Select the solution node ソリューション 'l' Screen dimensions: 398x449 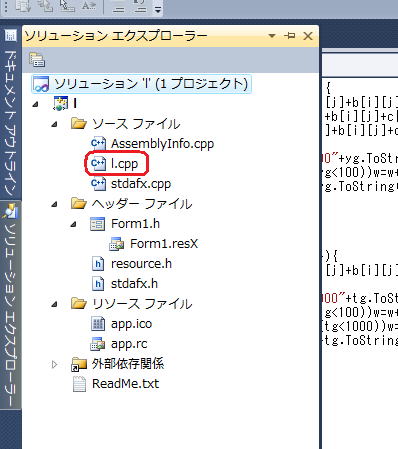tap(142, 84)
